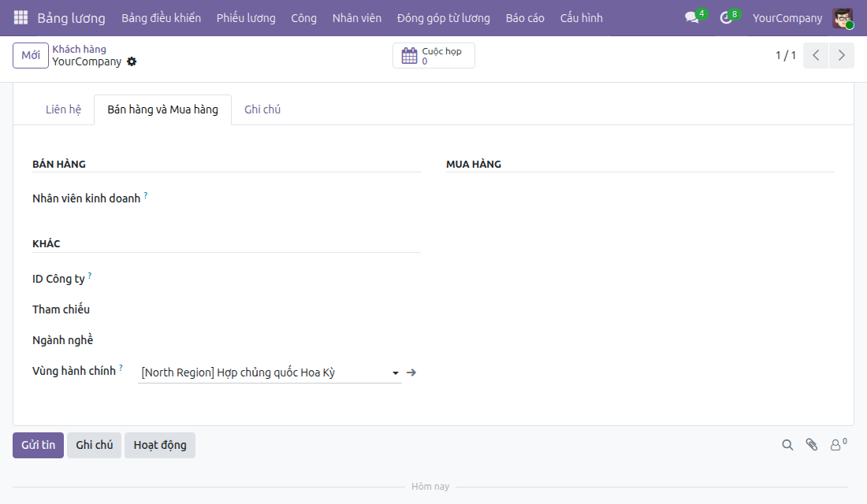This screenshot has height=504, width=867.
Task: Open linked record arrow next to Vùng hành chính
Action: click(411, 372)
